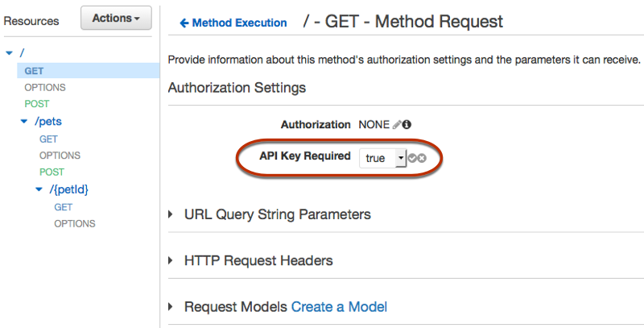Expand the Request Models section arrow
644x328 pixels.
(x=171, y=307)
